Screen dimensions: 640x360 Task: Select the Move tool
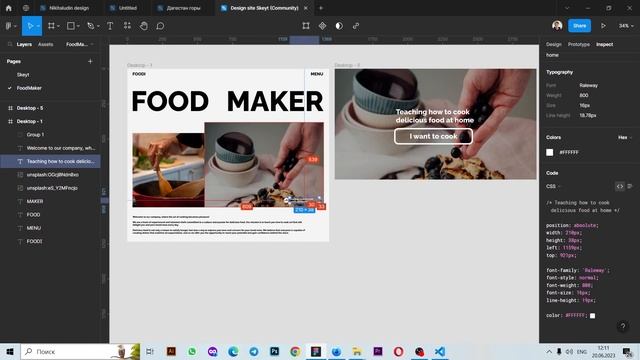click(x=30, y=26)
